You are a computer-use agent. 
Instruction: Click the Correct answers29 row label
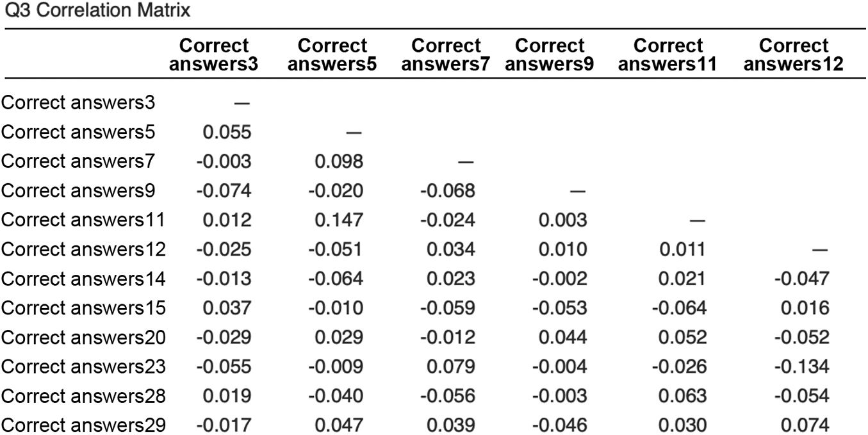pos(83,425)
